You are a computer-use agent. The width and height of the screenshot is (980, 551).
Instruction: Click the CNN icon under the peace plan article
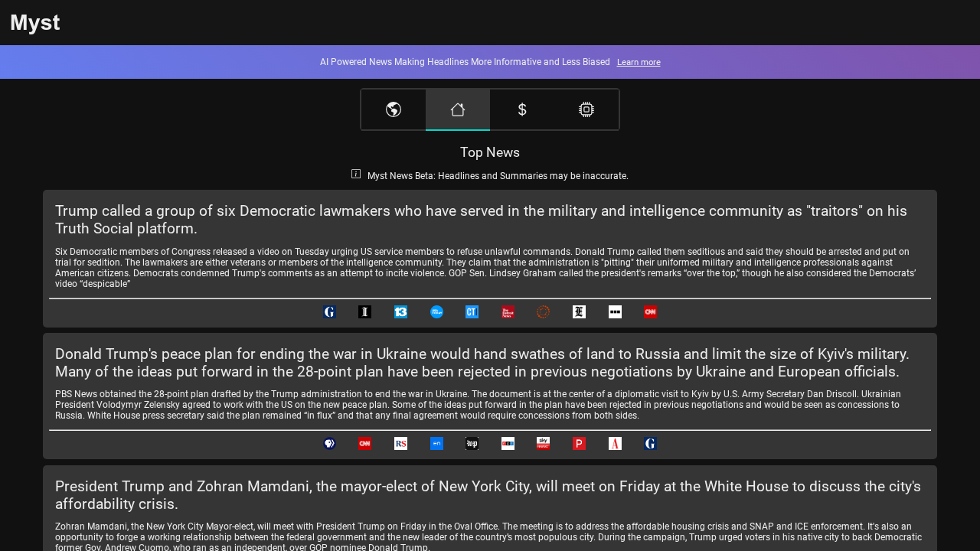364,443
